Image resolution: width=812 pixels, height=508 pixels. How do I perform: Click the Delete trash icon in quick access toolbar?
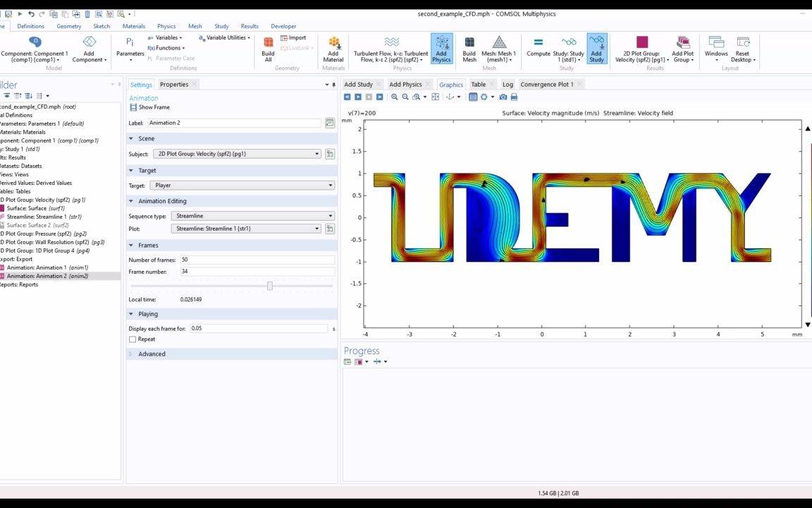tap(87, 14)
